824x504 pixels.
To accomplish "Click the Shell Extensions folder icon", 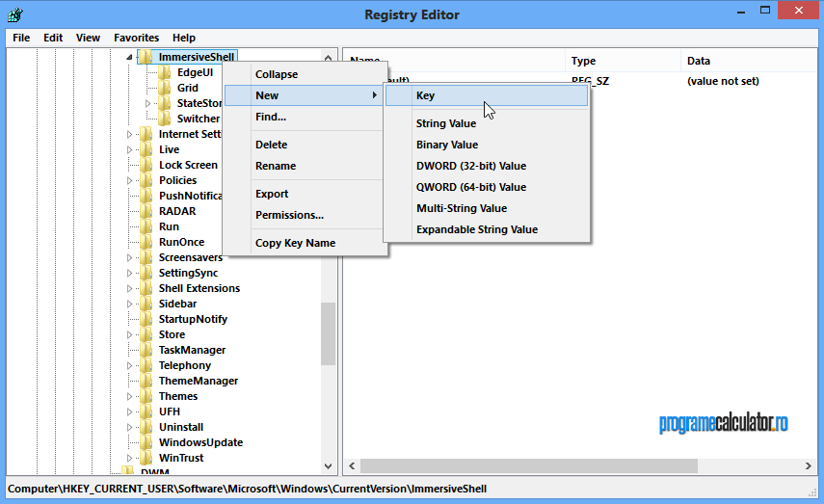I will (x=146, y=288).
